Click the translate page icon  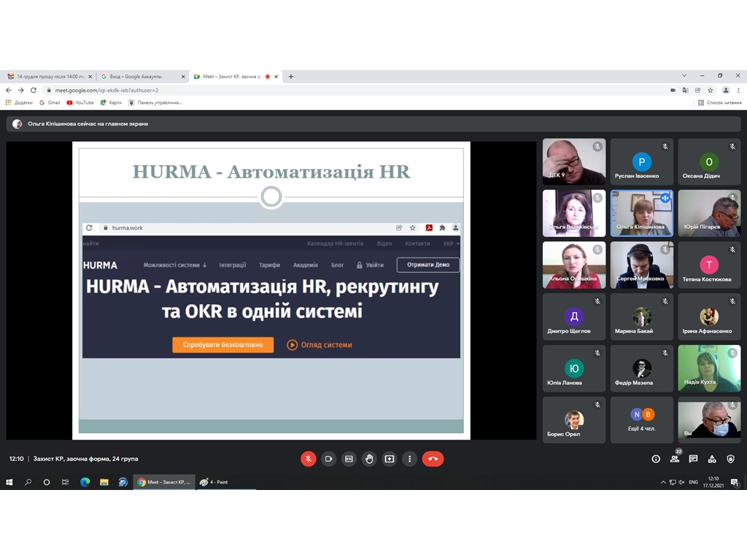tap(685, 90)
